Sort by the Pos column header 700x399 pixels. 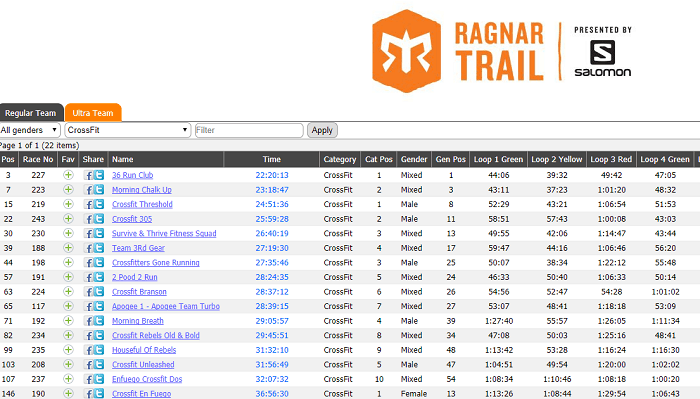tap(8, 159)
